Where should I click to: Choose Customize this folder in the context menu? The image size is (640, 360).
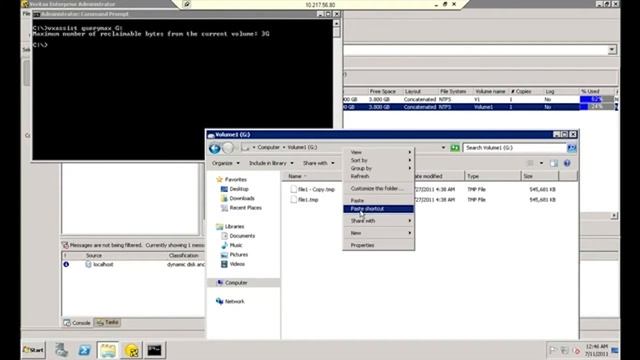click(379, 189)
